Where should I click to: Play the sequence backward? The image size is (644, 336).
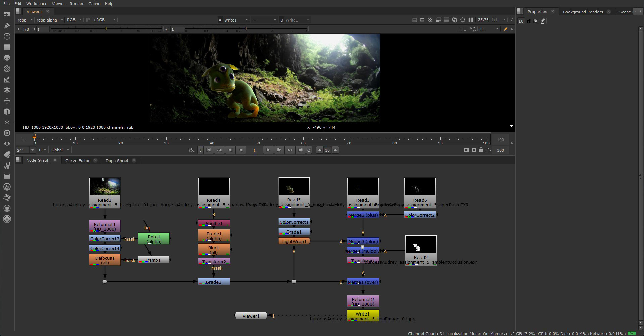(241, 150)
